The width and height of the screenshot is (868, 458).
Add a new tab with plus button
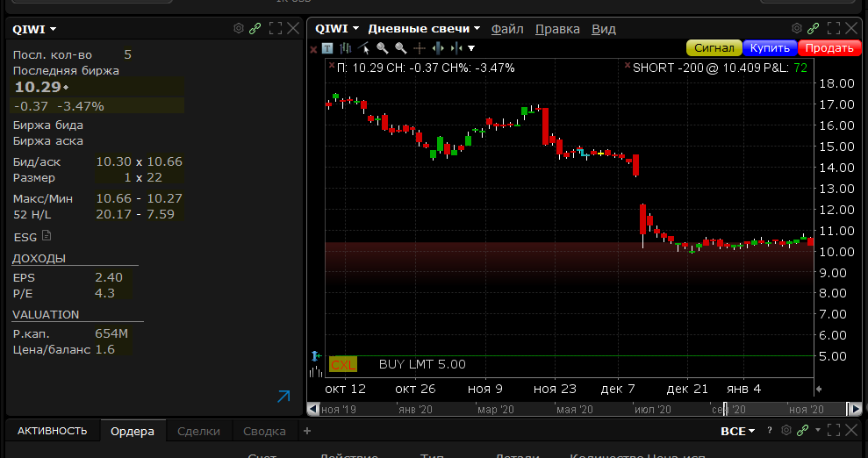[x=307, y=430]
